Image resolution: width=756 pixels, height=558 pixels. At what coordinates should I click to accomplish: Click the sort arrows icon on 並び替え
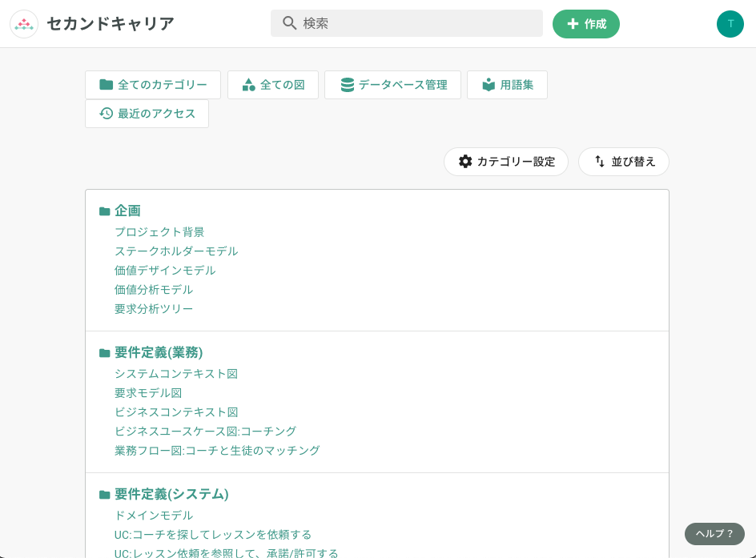600,162
